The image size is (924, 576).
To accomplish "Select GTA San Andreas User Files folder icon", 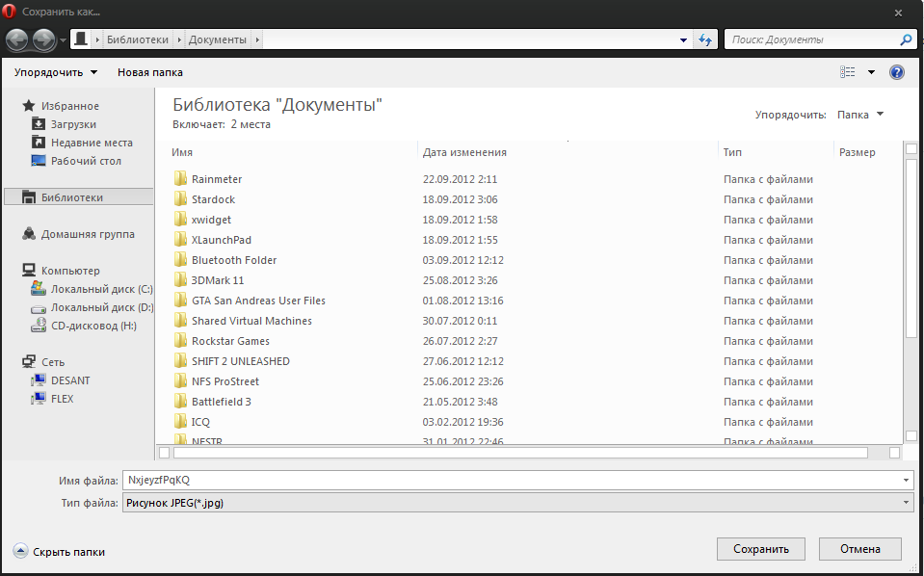I will pos(180,300).
